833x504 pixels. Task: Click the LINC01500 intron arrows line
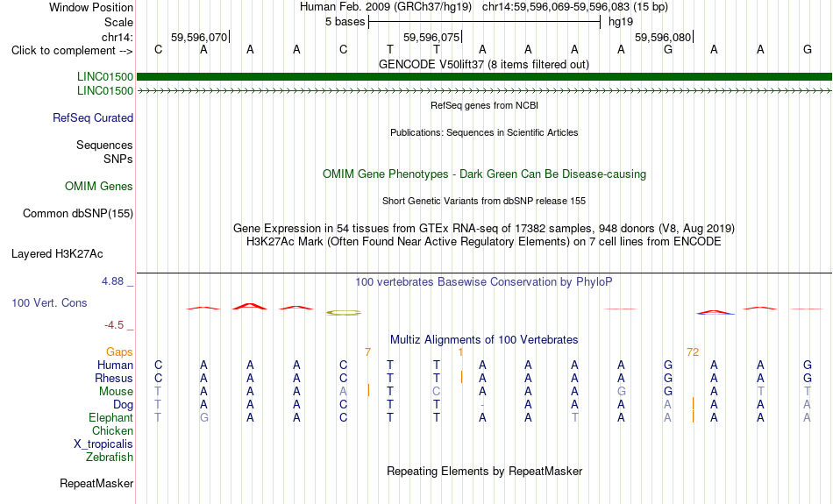click(x=484, y=91)
